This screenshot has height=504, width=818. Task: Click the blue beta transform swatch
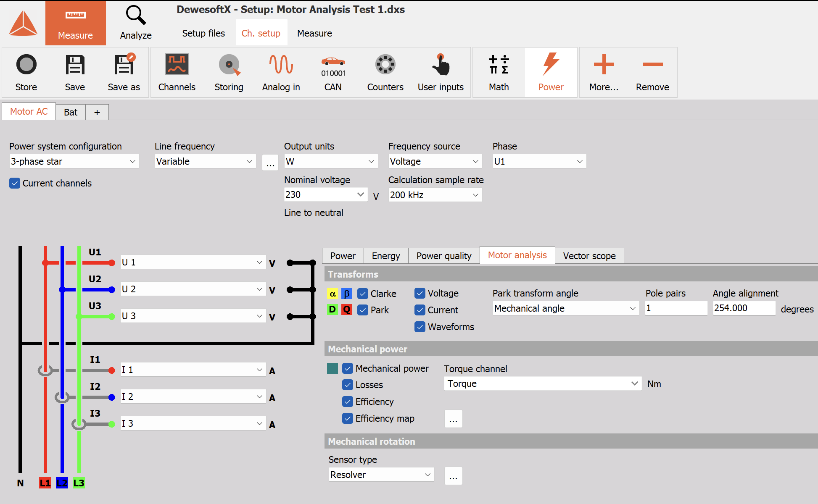coord(347,294)
